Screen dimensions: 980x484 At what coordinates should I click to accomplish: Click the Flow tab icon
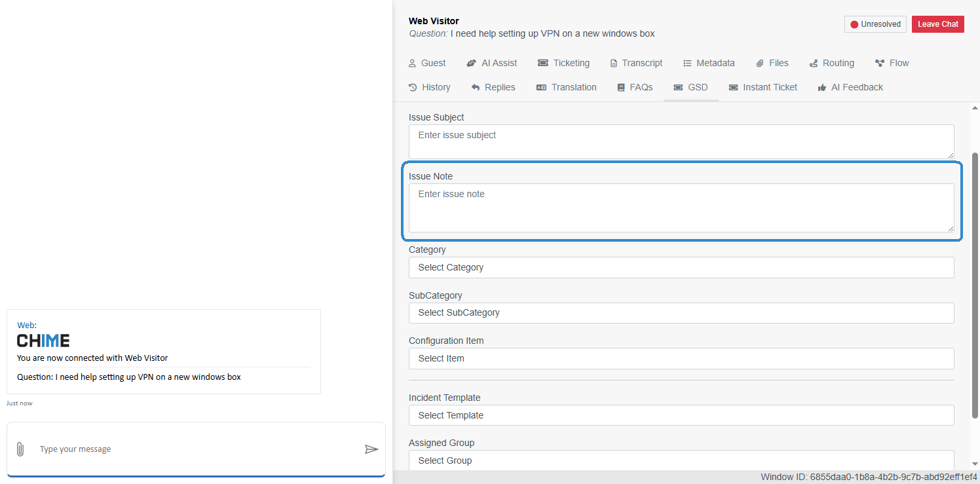tap(880, 64)
